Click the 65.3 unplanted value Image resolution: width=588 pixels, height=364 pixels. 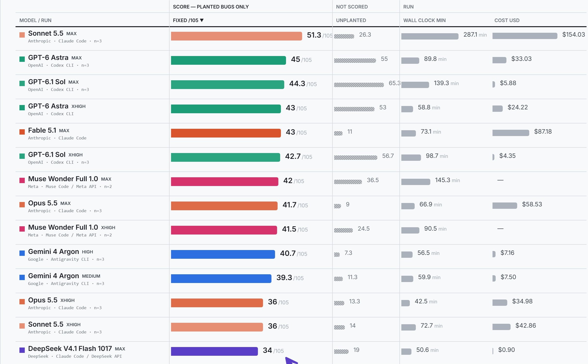point(394,83)
